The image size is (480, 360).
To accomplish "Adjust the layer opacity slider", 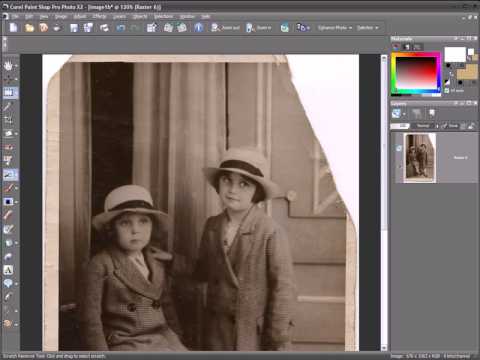I will pyautogui.click(x=400, y=126).
